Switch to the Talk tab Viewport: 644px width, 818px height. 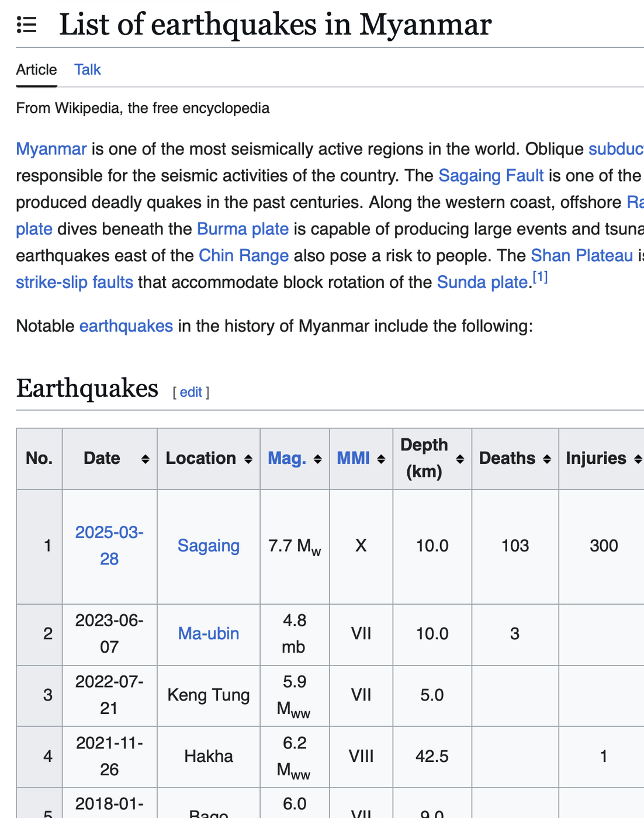[x=88, y=70]
